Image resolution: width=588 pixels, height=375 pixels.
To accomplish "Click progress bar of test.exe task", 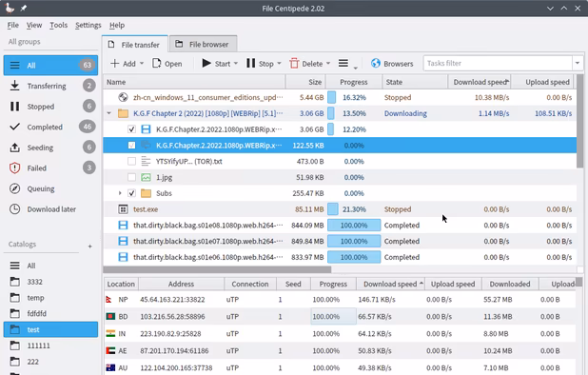I will [x=354, y=209].
